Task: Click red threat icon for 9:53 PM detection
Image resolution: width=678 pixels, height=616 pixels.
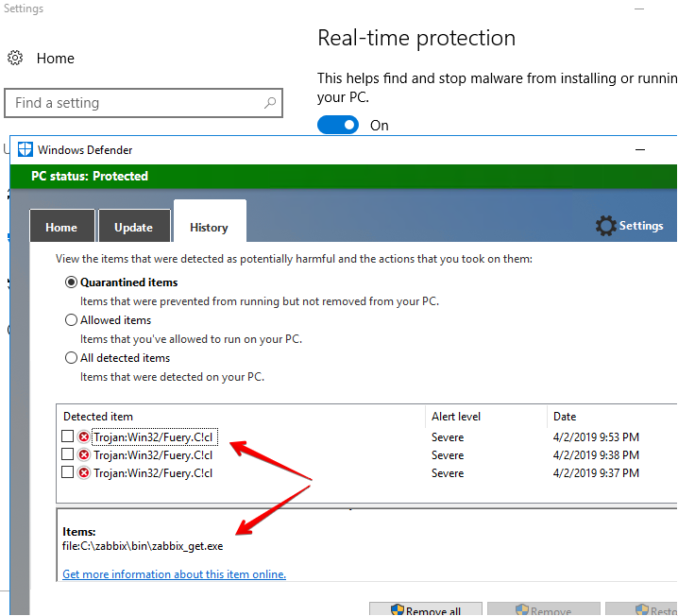Action: tap(84, 436)
